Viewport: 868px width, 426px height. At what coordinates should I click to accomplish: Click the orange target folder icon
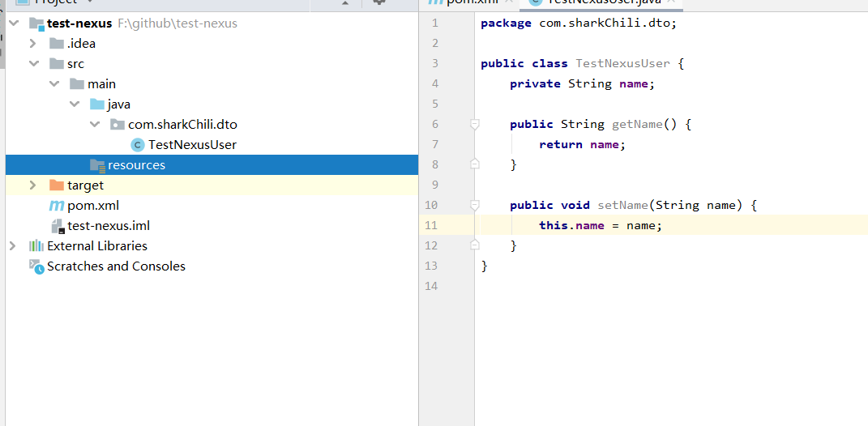click(x=57, y=185)
